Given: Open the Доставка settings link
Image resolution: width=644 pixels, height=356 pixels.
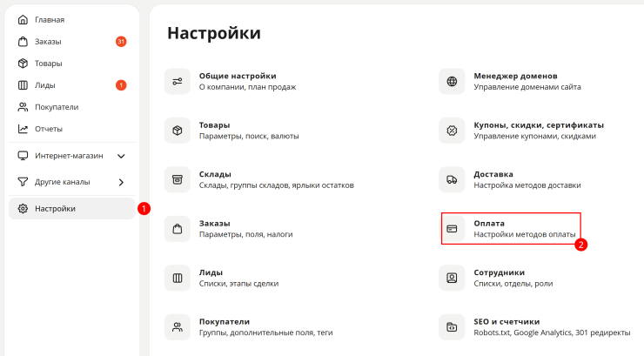Looking at the screenshot, I should tap(493, 174).
